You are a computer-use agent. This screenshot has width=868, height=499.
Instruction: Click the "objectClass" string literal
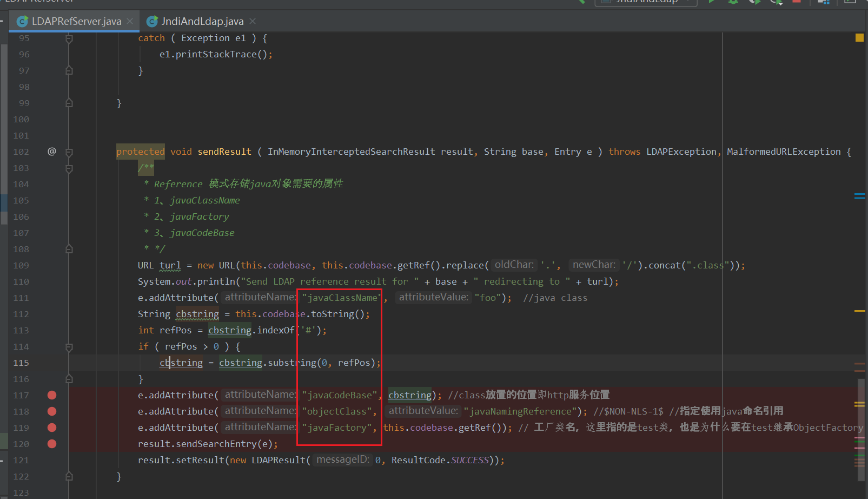(x=337, y=411)
